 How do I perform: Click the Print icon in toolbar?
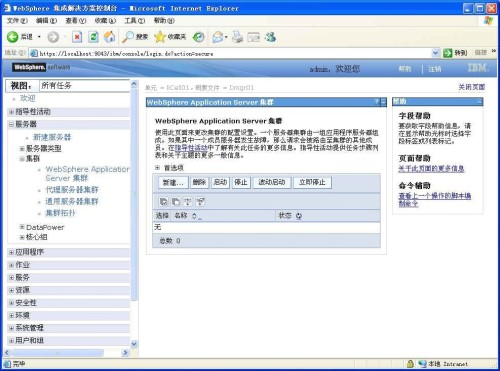coord(238,37)
